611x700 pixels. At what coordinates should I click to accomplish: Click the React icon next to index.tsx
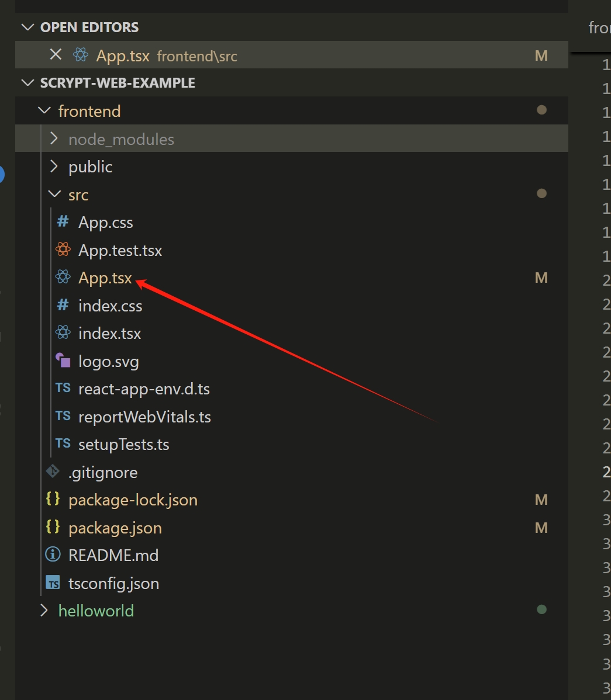click(x=63, y=333)
